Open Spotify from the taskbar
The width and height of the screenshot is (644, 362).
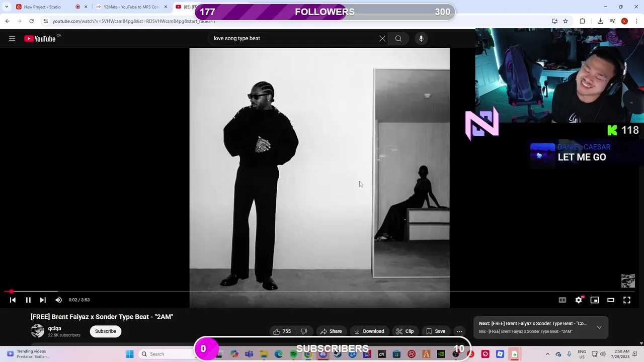[293, 354]
